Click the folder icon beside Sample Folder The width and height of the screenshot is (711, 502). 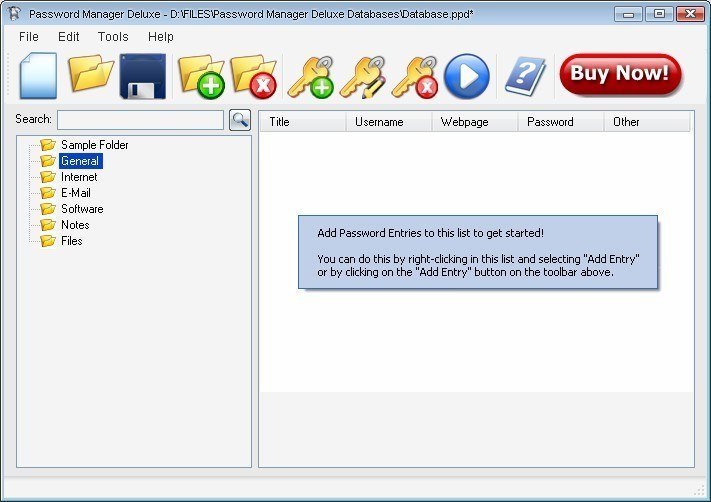click(48, 145)
